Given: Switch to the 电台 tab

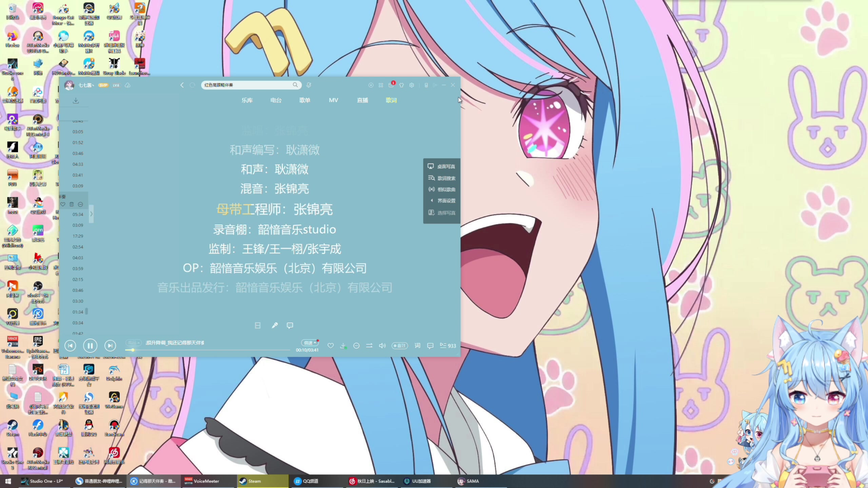Looking at the screenshot, I should (275, 100).
